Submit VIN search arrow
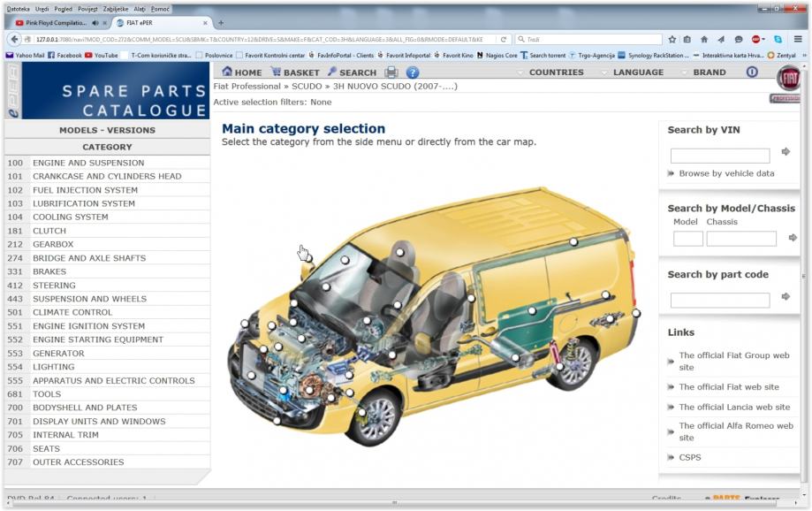 pyautogui.click(x=785, y=151)
